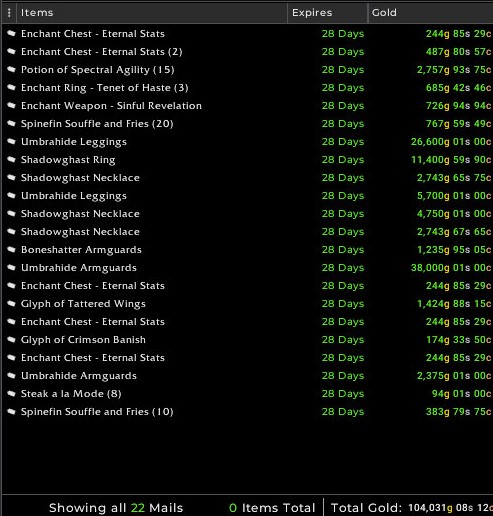Viewport: 493px width, 516px height.
Task: Select the Steak a la Mode (8) mail name
Action: tap(71, 394)
